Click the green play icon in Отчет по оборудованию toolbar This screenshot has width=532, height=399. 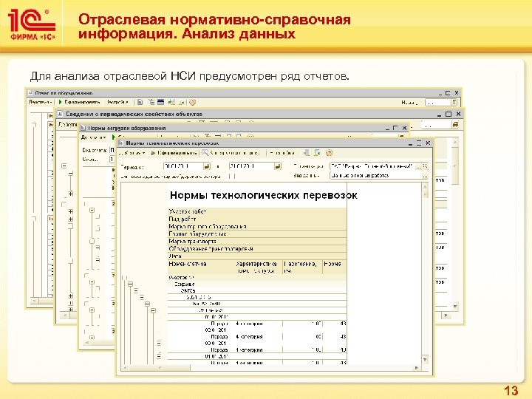point(60,102)
